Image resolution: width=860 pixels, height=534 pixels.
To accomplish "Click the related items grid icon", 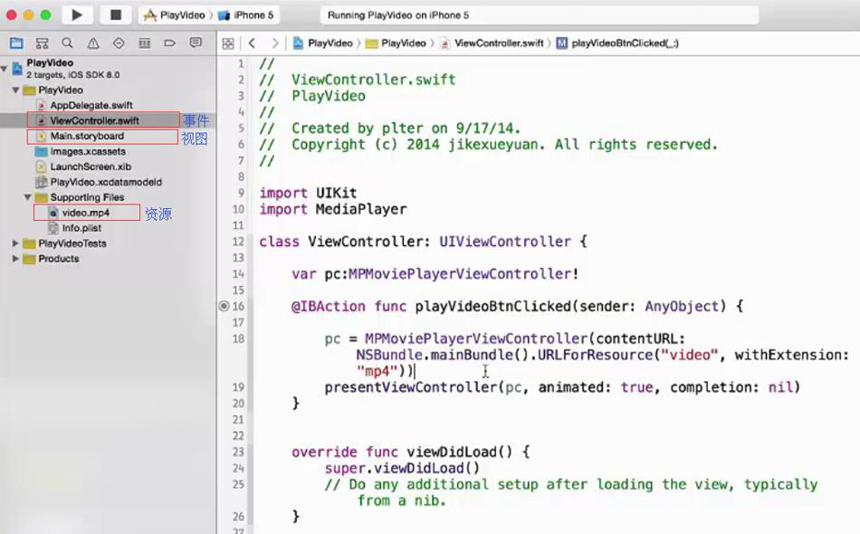I will coord(228,43).
